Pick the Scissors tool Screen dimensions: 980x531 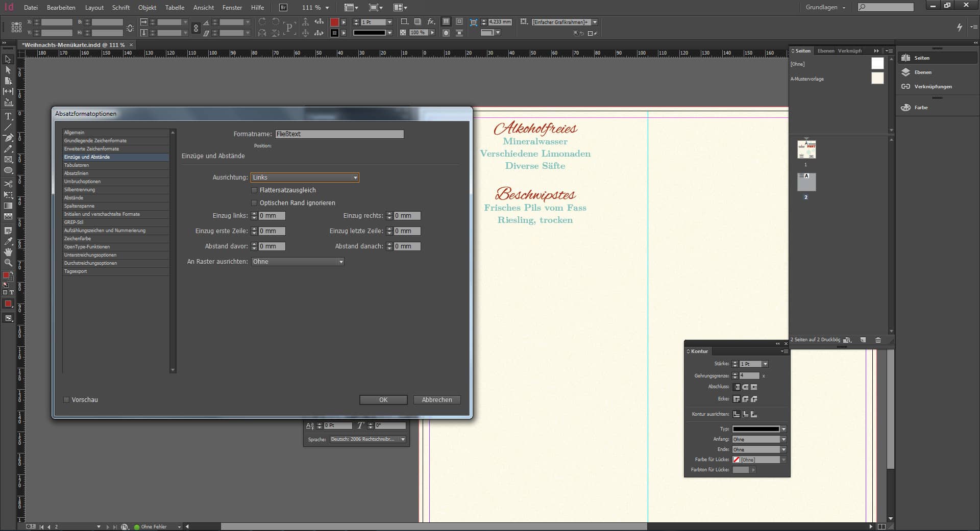(x=8, y=184)
